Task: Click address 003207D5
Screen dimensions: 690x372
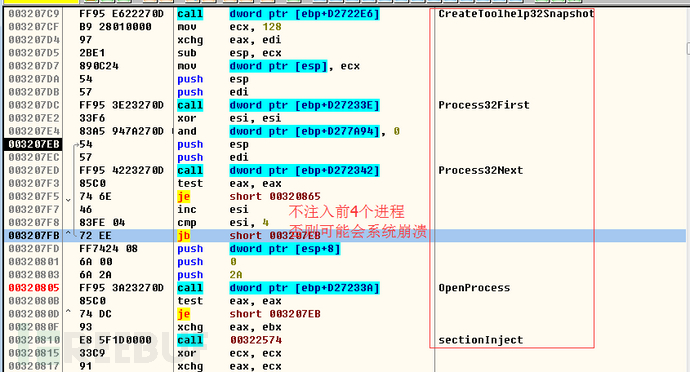Action: 34,53
